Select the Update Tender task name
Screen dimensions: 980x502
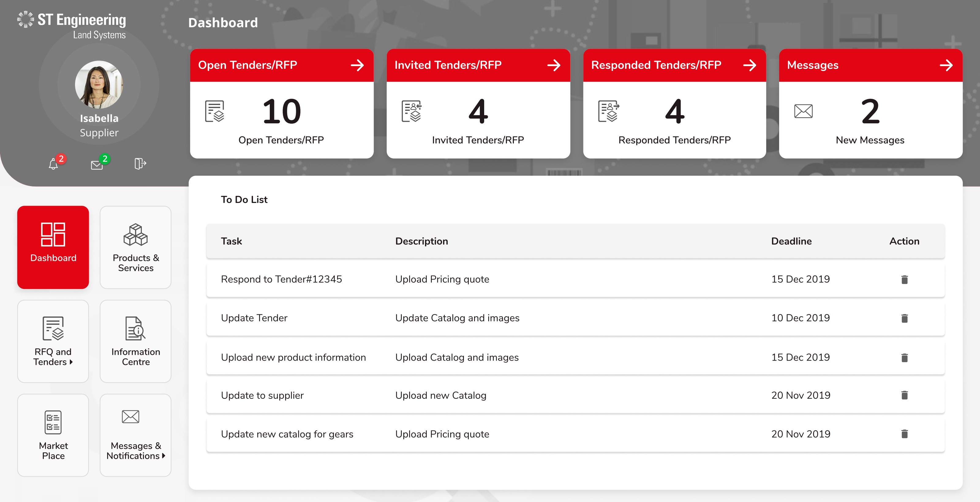[254, 318]
